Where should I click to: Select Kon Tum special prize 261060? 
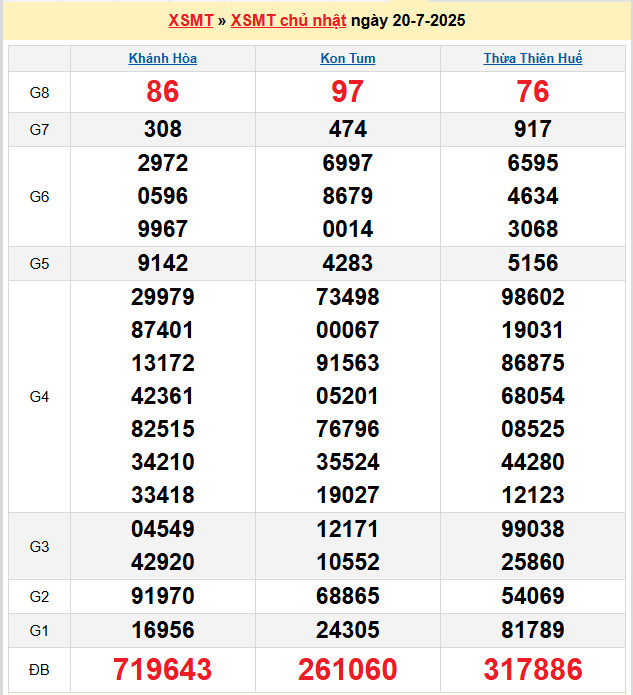click(348, 669)
